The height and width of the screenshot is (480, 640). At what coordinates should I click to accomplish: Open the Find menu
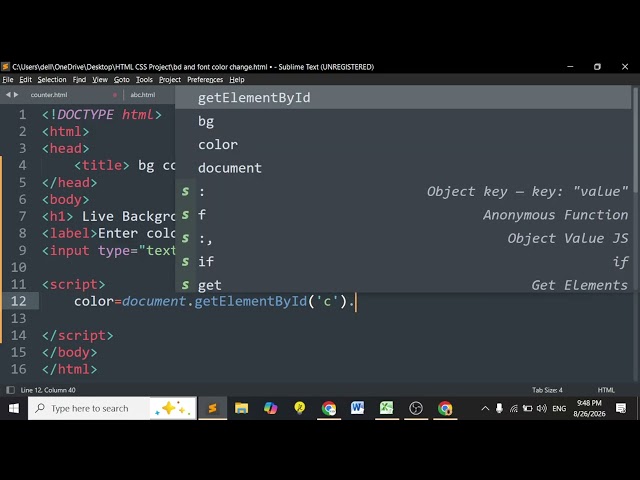coord(79,80)
